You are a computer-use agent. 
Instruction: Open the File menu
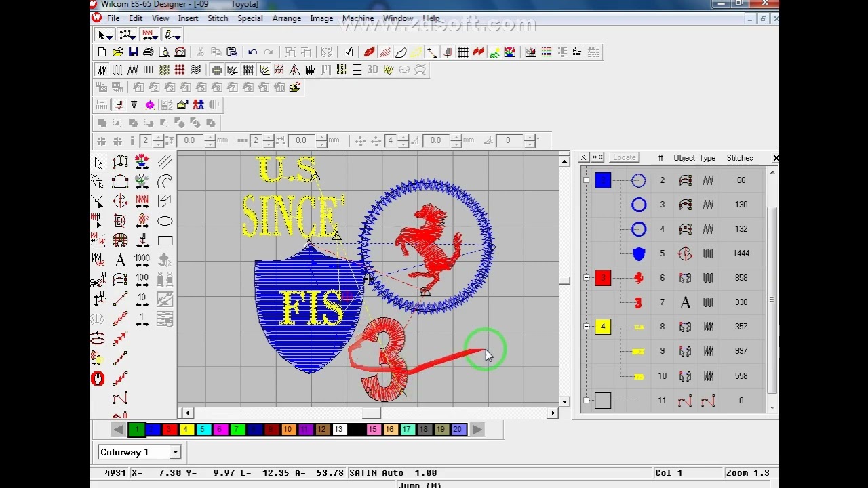tap(113, 18)
